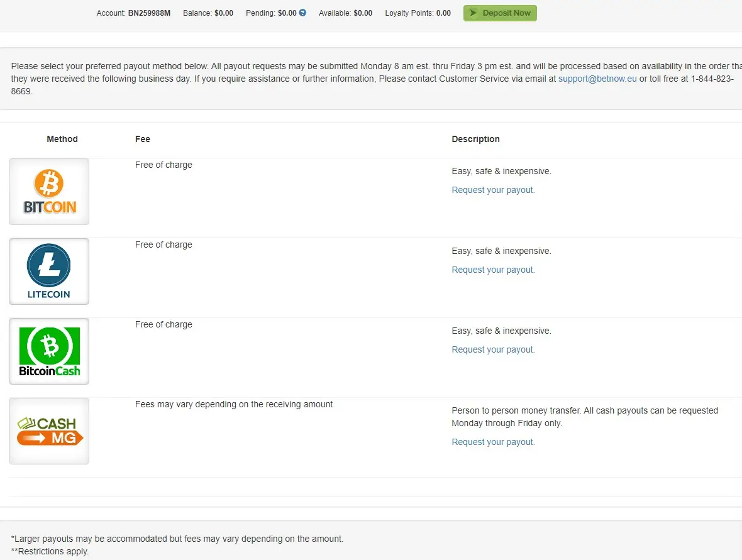Click the Bitcoin payout method logo

[x=49, y=192]
